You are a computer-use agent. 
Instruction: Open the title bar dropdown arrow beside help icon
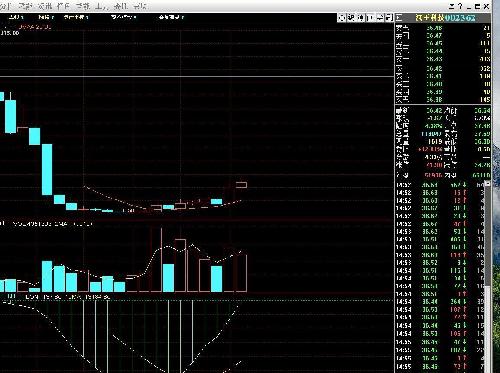[x=452, y=6]
